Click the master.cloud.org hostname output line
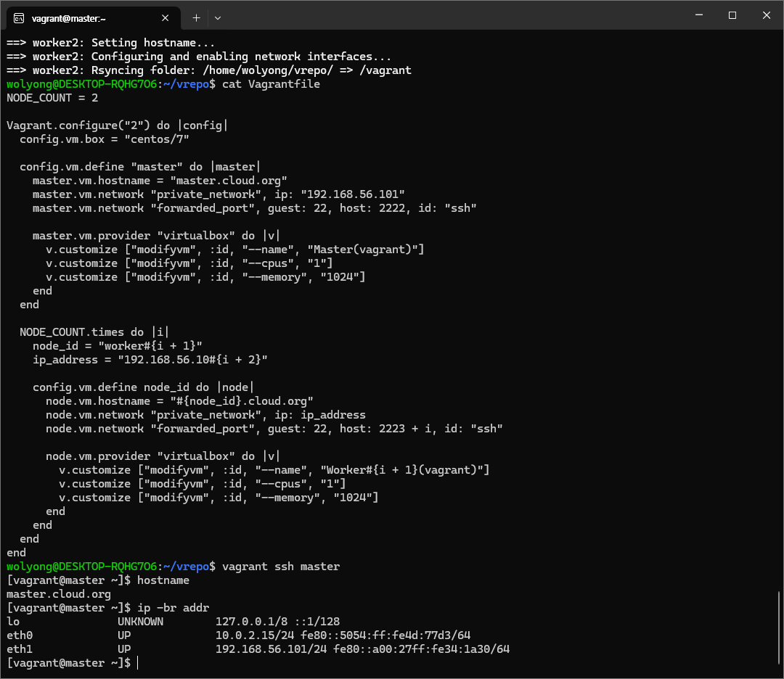This screenshot has width=784, height=679. (x=59, y=594)
